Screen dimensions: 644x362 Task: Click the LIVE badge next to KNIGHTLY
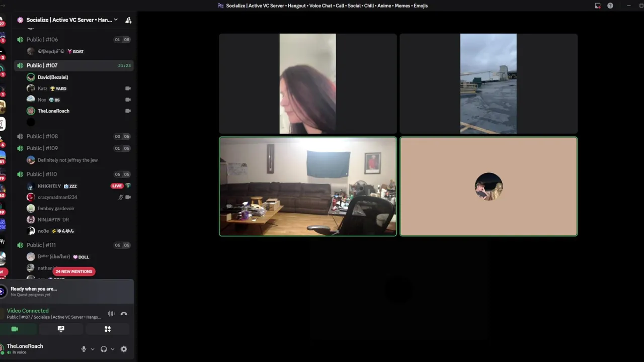coord(117,186)
